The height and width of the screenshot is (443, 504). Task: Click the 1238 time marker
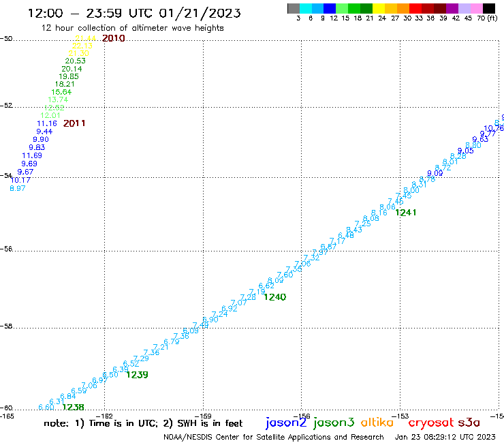click(73, 408)
